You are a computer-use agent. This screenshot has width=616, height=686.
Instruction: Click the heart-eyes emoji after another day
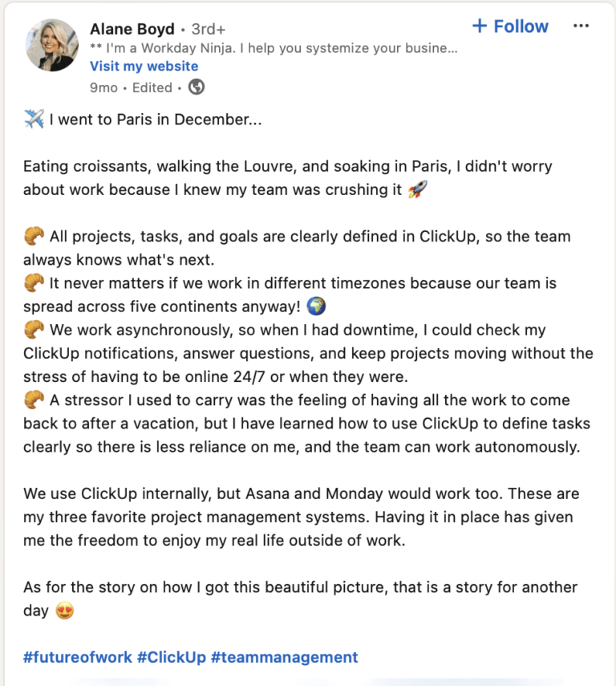click(x=64, y=611)
